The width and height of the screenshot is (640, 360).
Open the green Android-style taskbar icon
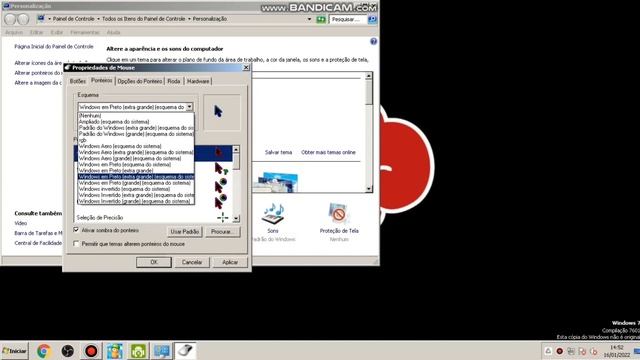[138, 351]
